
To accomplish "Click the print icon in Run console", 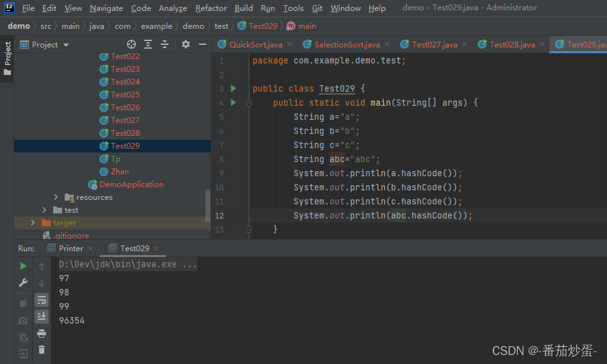I will coord(42,333).
